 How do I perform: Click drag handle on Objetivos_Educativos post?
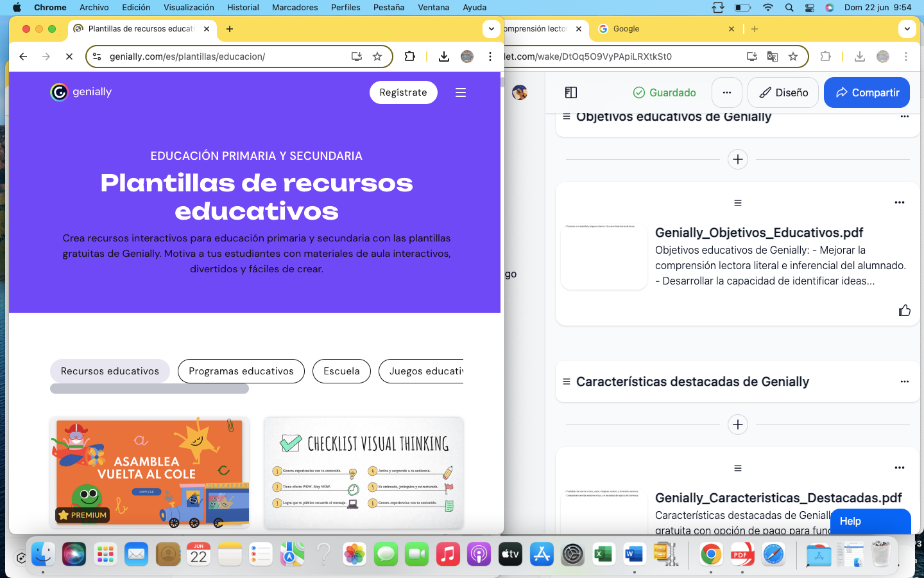(738, 203)
